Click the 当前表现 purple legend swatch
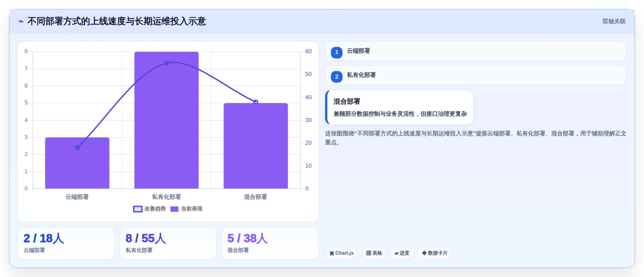This screenshot has height=277, width=644. pyautogui.click(x=174, y=209)
